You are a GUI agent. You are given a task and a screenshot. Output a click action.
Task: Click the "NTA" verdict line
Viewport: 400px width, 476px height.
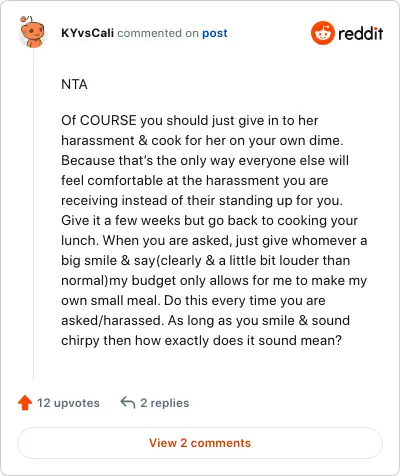tap(74, 84)
